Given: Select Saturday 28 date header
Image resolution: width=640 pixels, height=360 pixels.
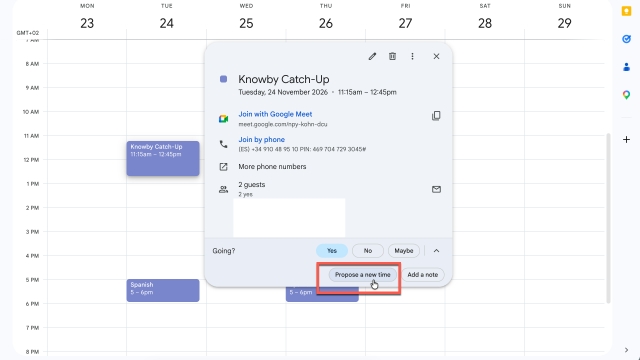Looking at the screenshot, I should [485, 23].
